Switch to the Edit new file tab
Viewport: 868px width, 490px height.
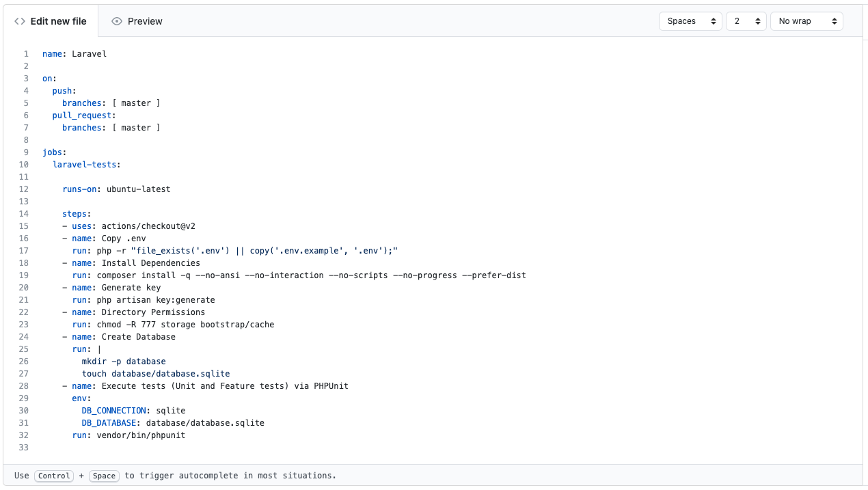(x=51, y=21)
